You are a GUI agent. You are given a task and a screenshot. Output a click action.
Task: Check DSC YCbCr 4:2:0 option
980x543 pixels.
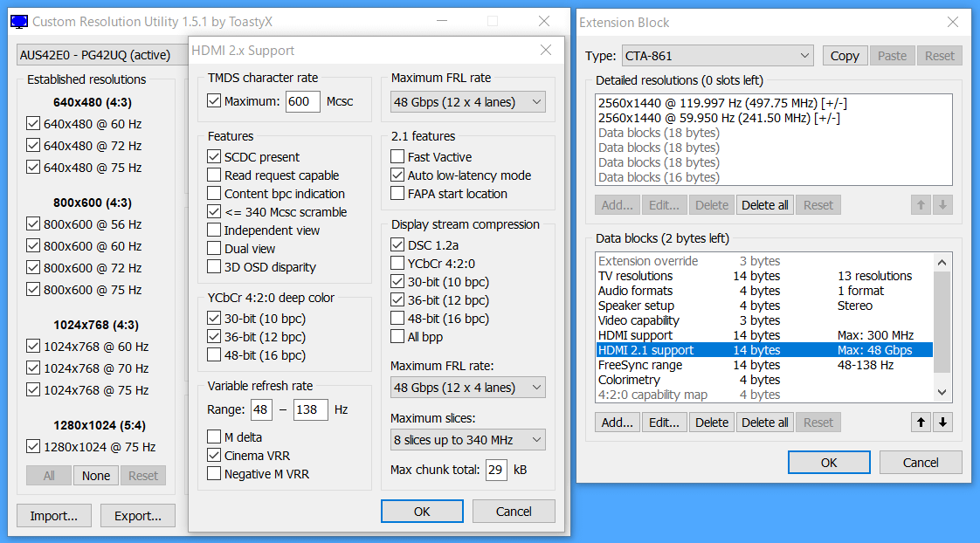click(397, 263)
